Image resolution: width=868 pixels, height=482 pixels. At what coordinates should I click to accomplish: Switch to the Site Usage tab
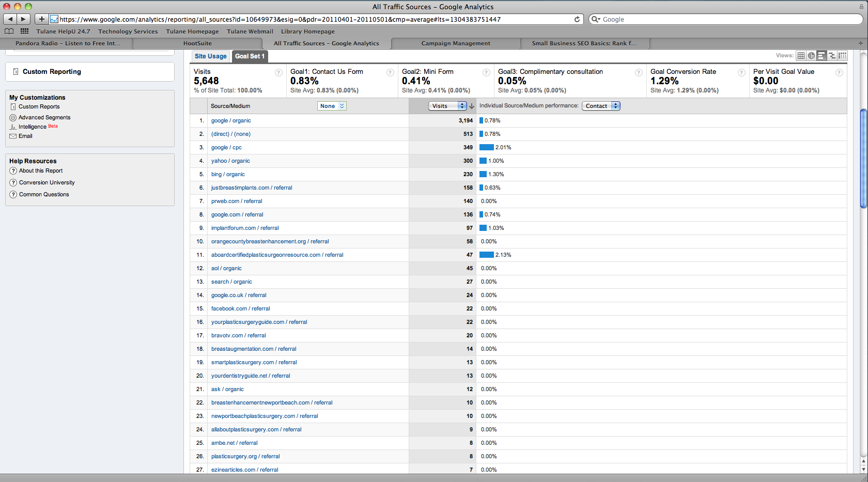210,56
